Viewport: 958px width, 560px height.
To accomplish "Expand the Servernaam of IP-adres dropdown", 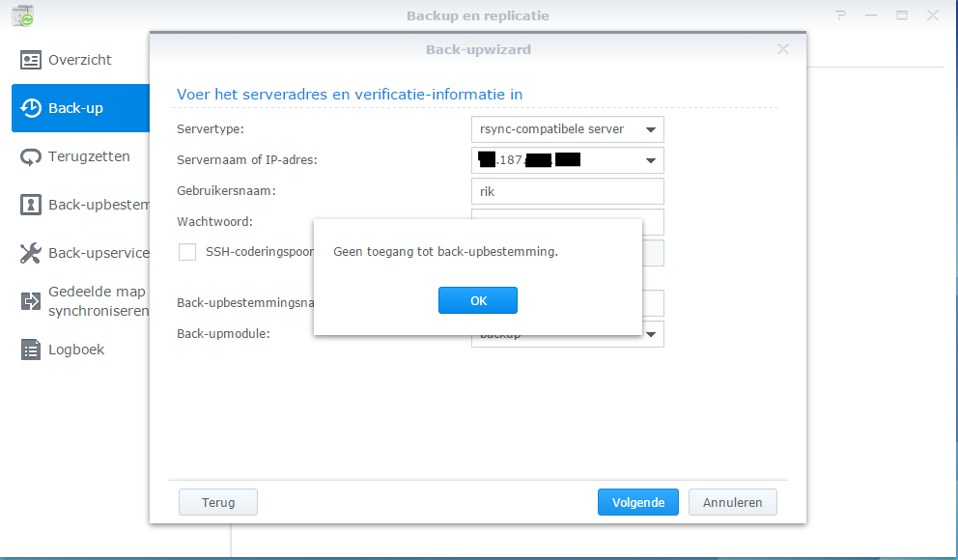I will [651, 160].
